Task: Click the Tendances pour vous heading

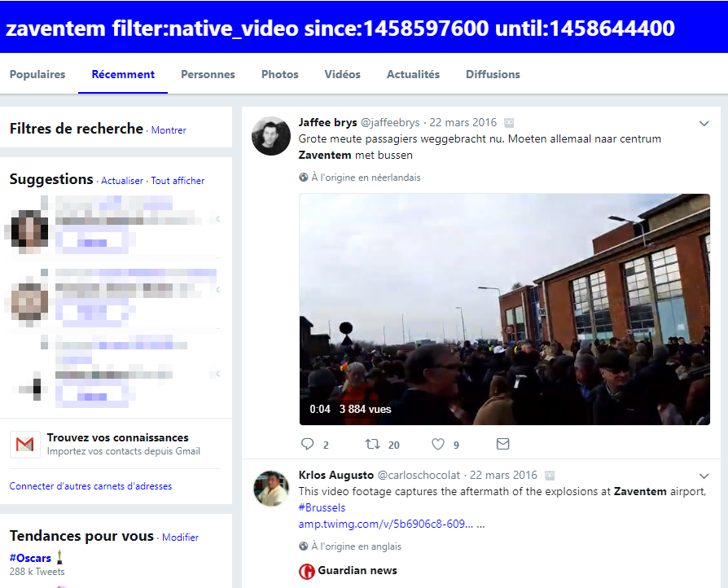Action: pyautogui.click(x=81, y=536)
